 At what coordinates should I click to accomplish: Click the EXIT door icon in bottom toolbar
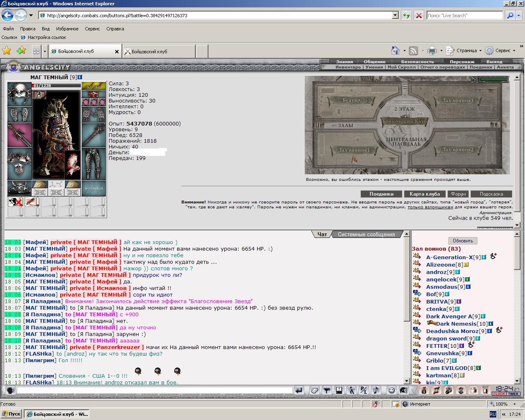pyautogui.click(x=486, y=390)
